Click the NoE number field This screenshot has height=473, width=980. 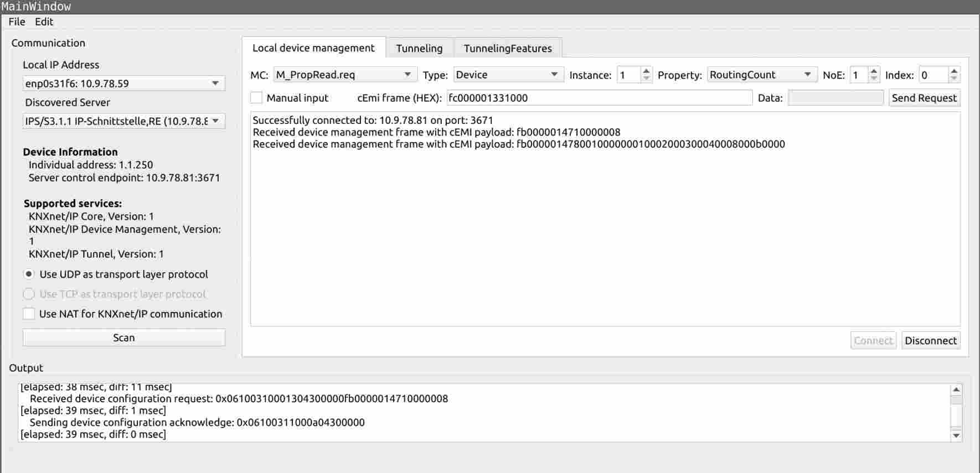click(859, 75)
